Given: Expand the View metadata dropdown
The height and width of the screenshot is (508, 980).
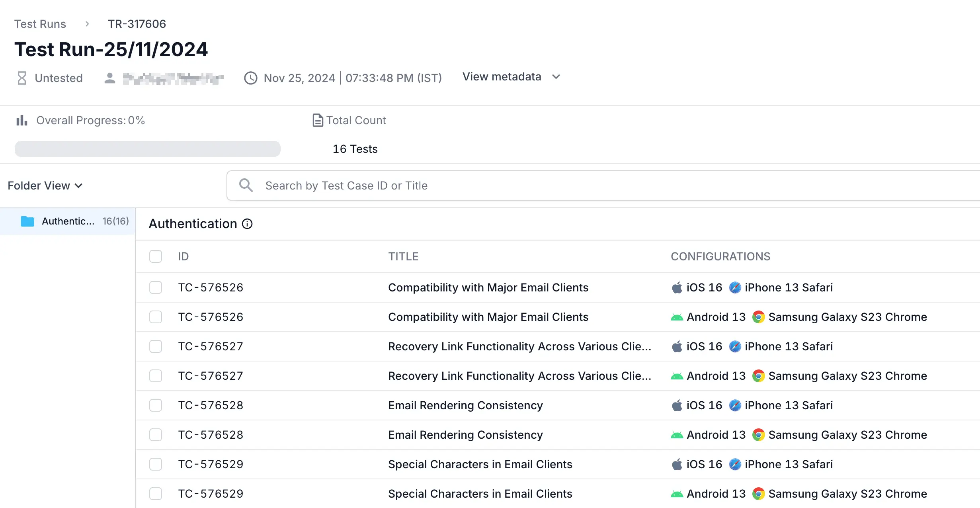Looking at the screenshot, I should (x=511, y=76).
